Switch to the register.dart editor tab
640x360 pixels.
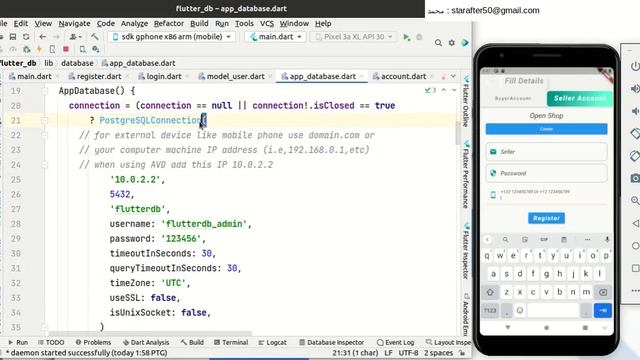point(99,76)
